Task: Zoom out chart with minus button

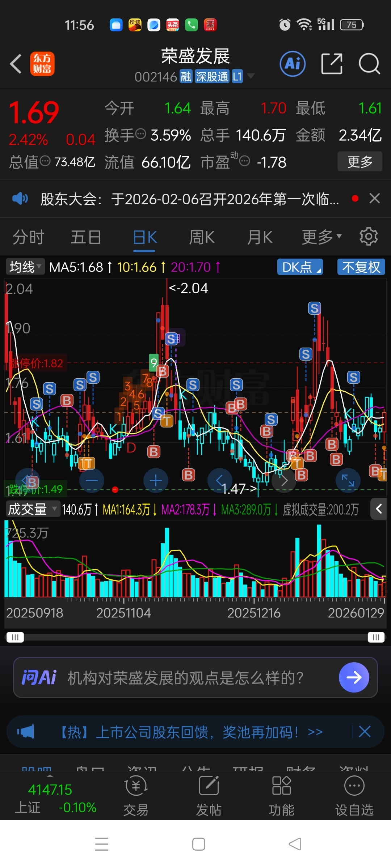Action: (x=92, y=481)
